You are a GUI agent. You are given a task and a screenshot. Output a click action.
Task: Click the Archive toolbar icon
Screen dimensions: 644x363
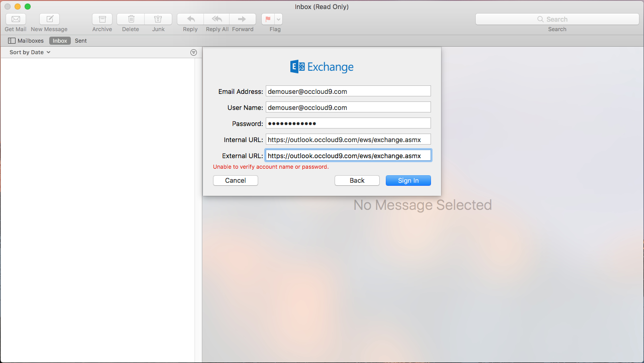tap(102, 19)
